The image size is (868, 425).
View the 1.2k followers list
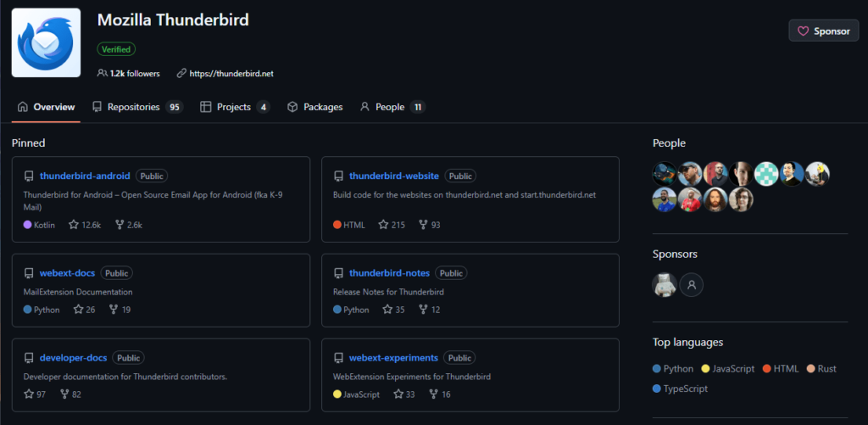point(134,74)
